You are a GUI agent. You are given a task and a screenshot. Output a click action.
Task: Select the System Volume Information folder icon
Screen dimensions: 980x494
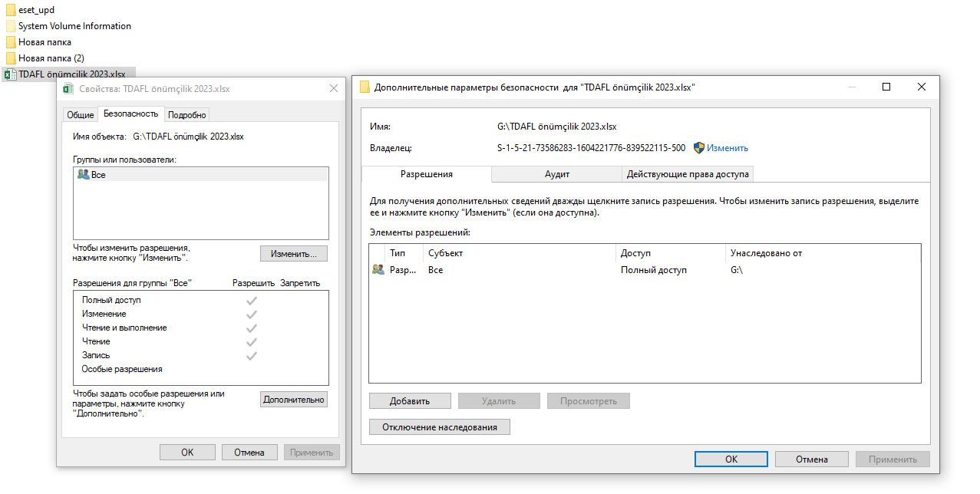point(11,26)
